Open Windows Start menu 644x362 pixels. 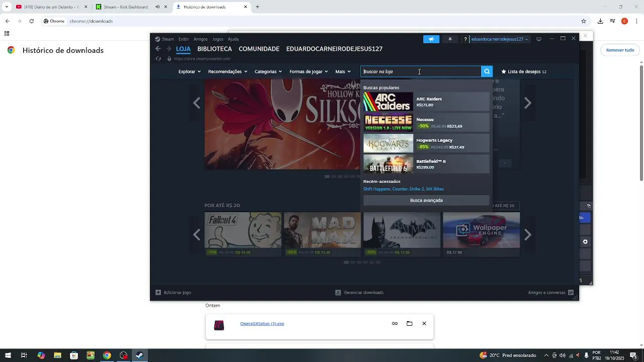[x=8, y=355]
